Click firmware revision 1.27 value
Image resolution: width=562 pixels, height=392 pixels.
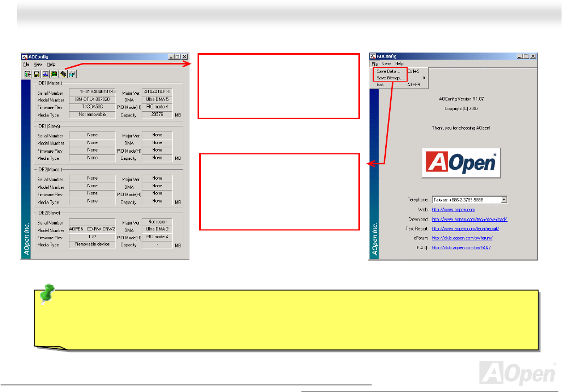[x=92, y=237]
